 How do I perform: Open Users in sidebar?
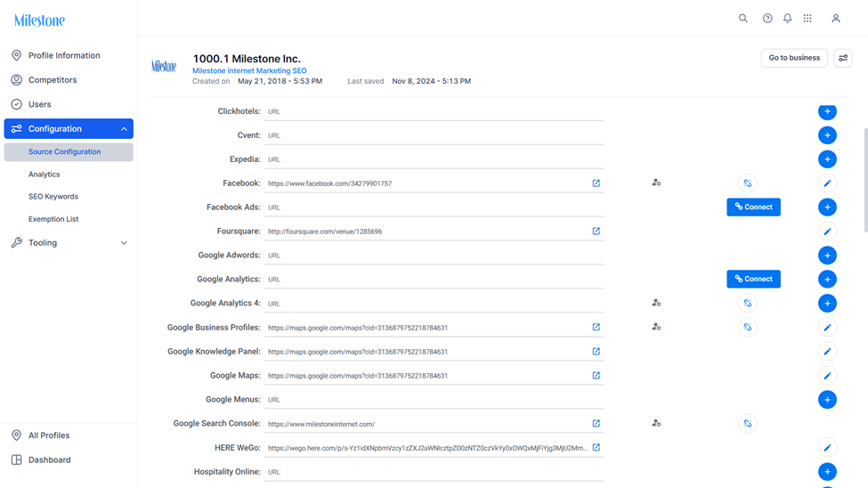(x=69, y=104)
